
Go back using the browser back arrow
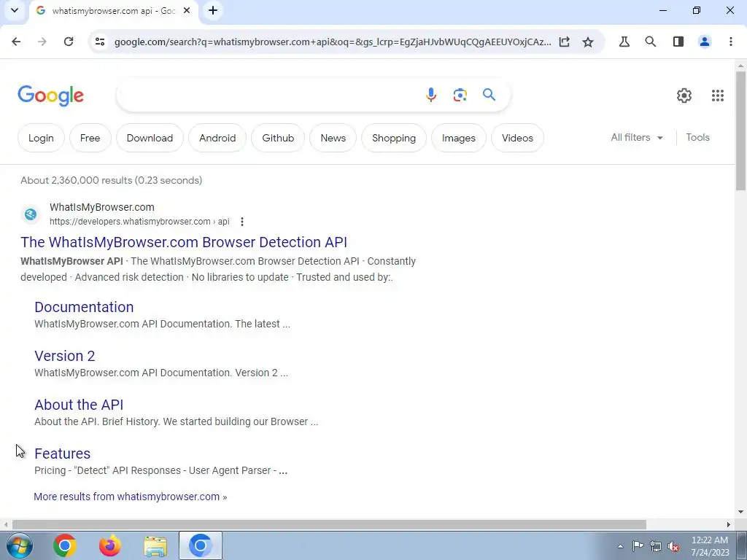[x=16, y=42]
